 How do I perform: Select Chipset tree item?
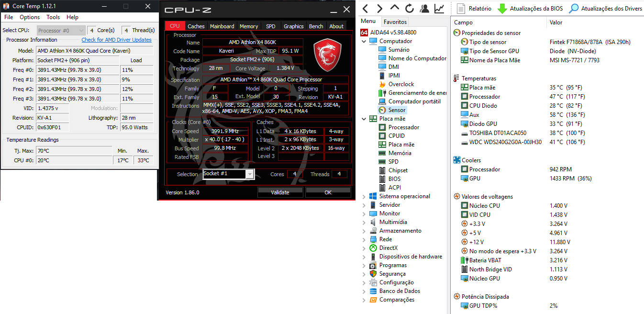coord(393,170)
